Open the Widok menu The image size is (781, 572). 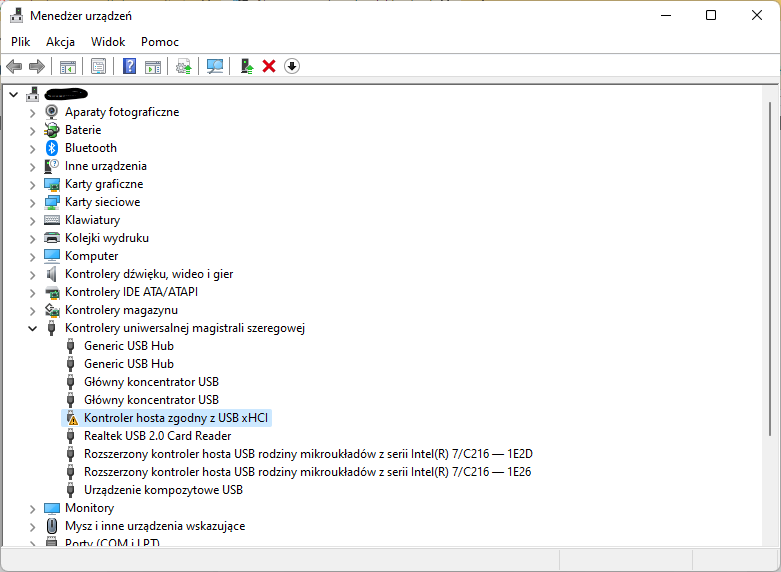108,42
